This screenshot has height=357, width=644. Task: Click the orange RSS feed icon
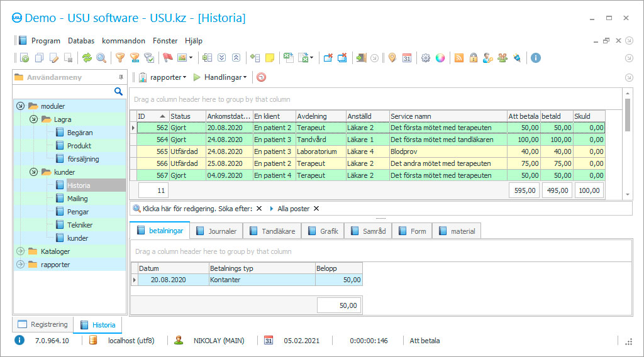point(459,58)
